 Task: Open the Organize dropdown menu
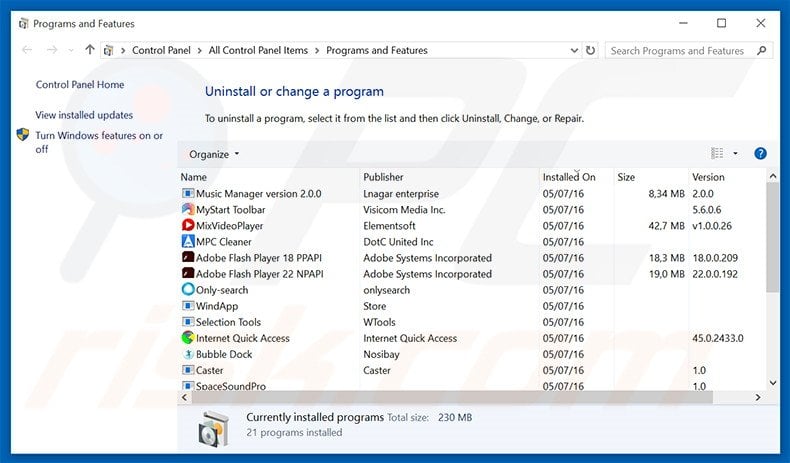pos(214,154)
